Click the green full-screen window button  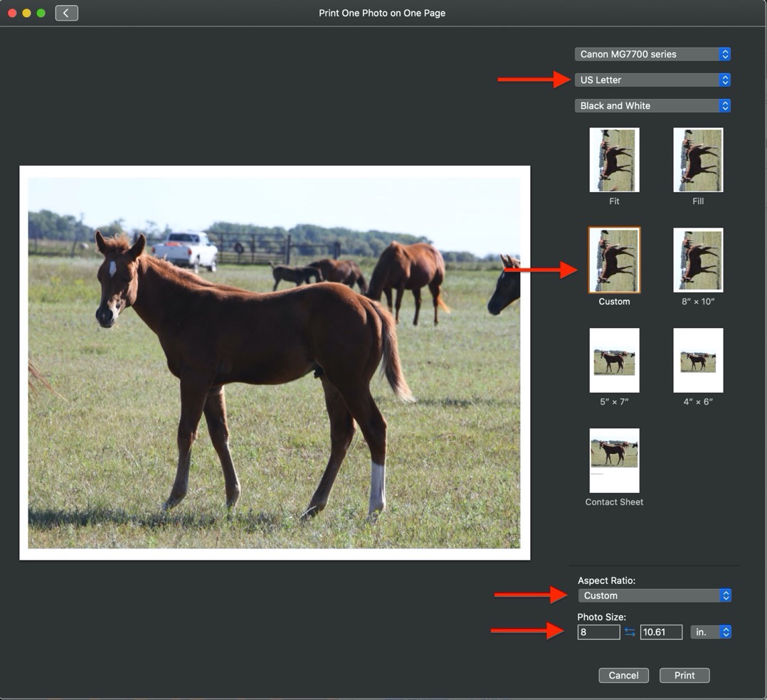[41, 13]
